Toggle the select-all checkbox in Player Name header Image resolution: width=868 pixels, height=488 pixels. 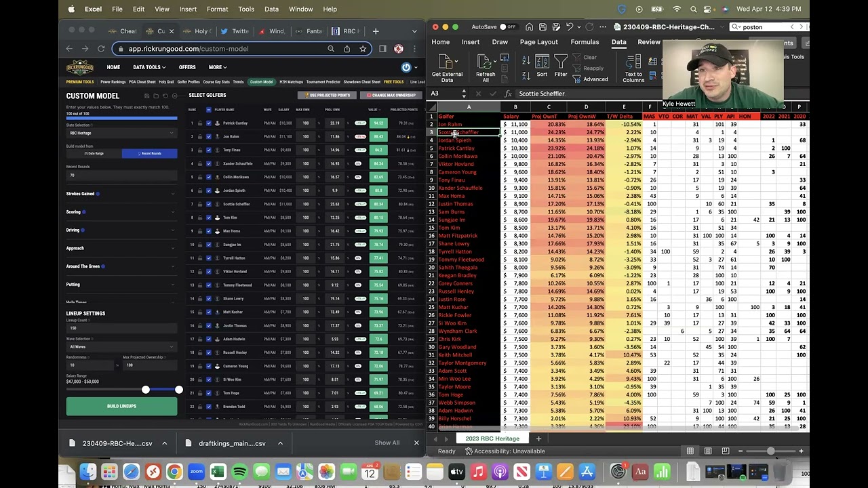coord(208,110)
